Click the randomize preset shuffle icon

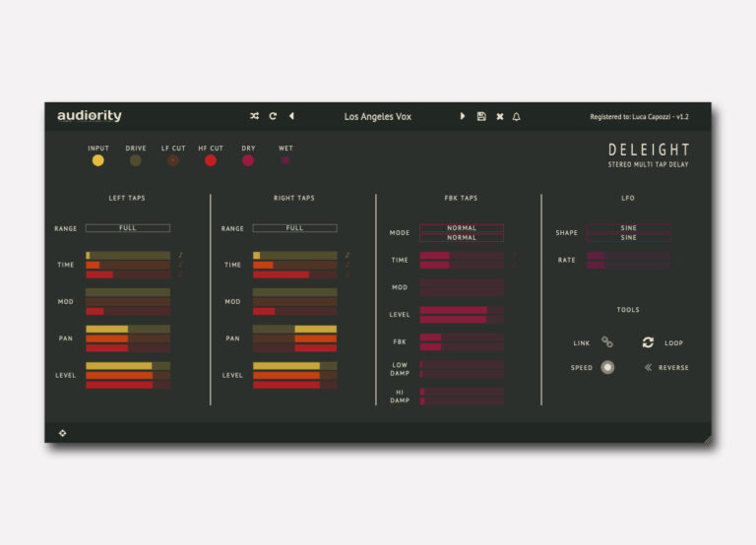click(254, 116)
